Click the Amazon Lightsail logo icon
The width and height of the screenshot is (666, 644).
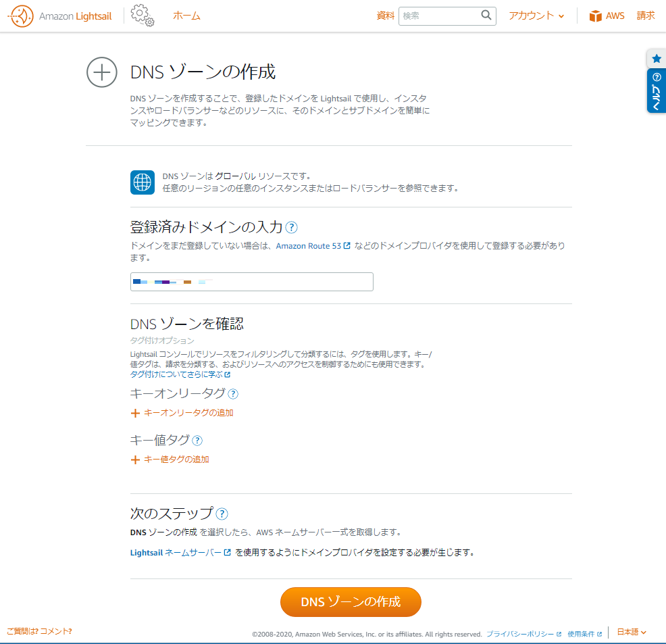click(20, 16)
